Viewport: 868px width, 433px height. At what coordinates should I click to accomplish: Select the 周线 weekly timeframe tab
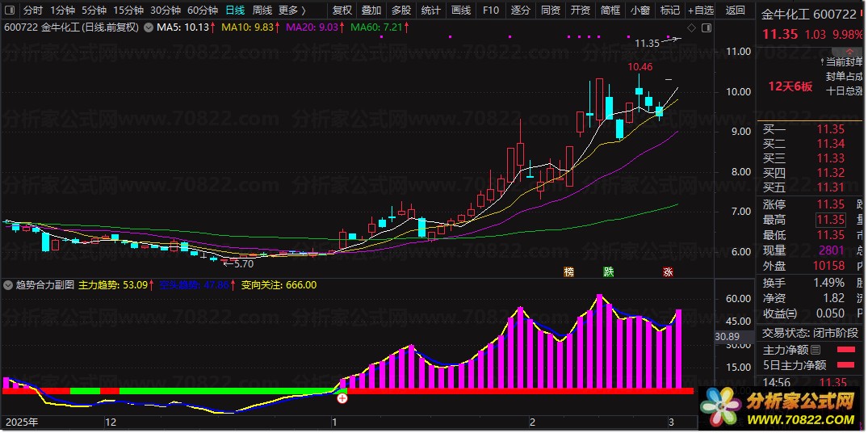(262, 11)
